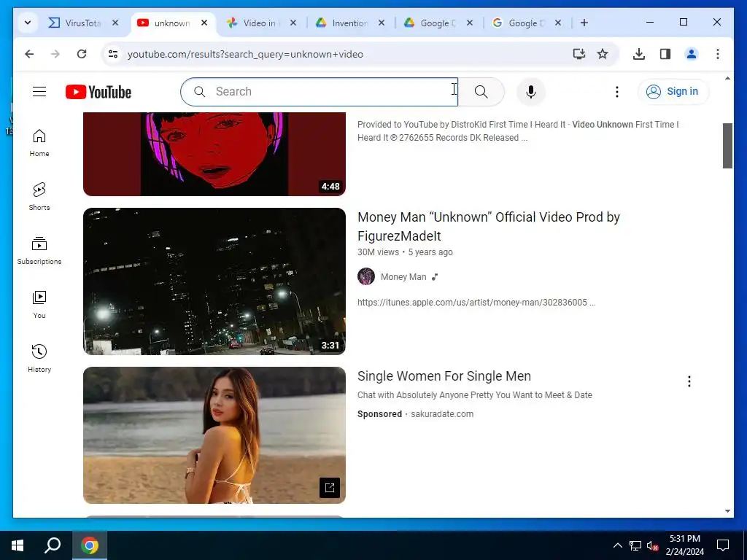Click muted volume icon in tray
747x560 pixels.
click(653, 545)
